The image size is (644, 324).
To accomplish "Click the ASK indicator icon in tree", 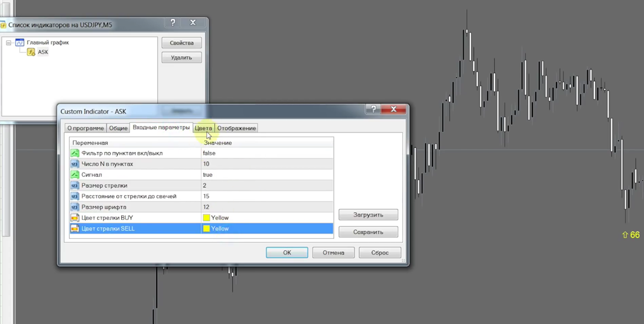I will [x=31, y=52].
